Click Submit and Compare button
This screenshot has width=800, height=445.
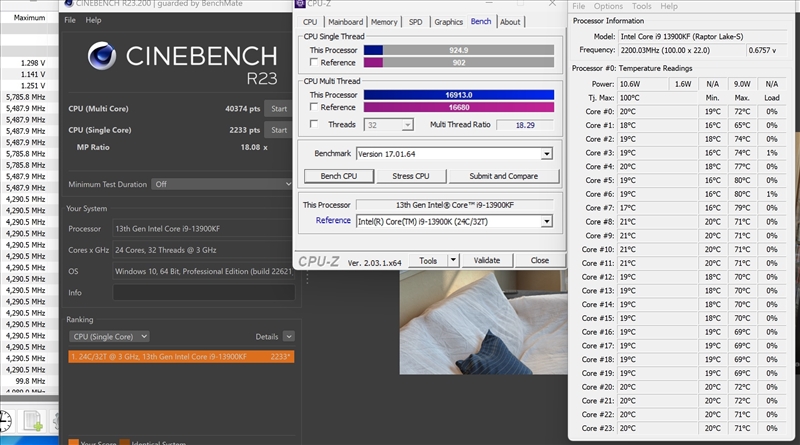504,176
